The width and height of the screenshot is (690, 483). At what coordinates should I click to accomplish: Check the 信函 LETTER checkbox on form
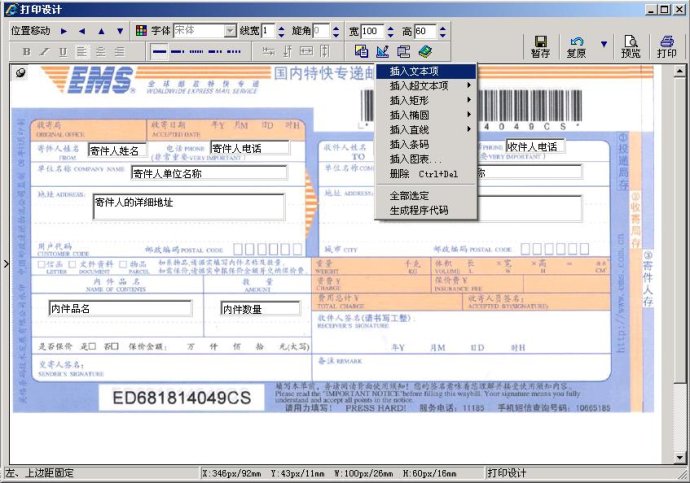42,263
